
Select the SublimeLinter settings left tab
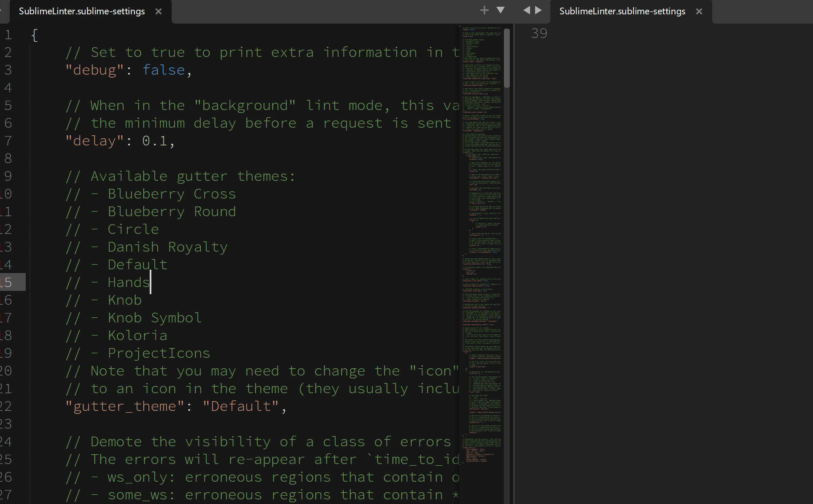(81, 11)
